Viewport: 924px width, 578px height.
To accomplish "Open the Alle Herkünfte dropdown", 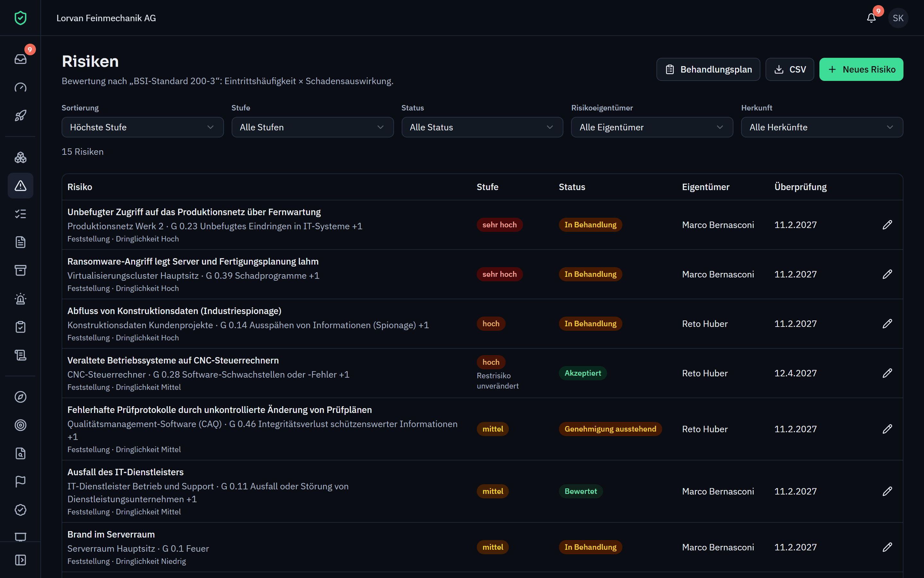I will [822, 127].
